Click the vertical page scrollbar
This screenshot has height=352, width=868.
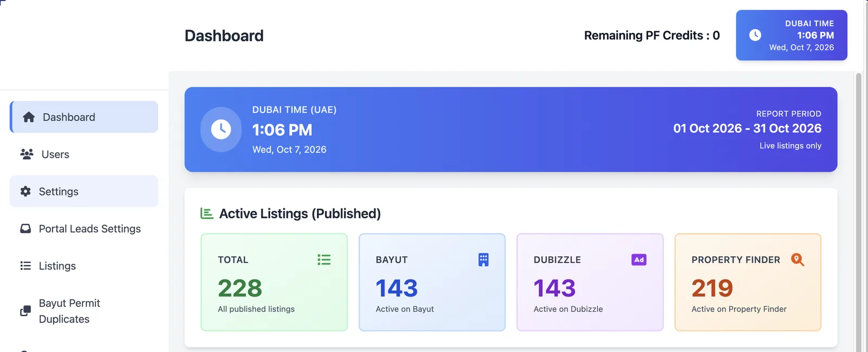tap(858, 212)
